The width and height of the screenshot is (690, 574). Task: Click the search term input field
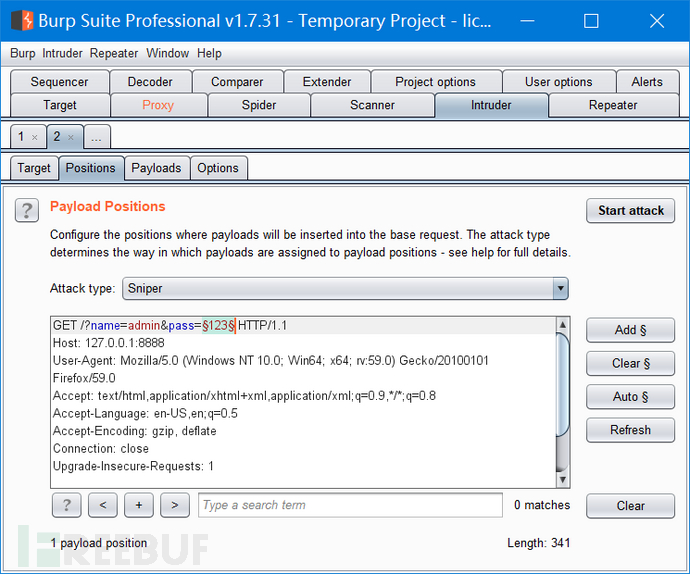[350, 505]
